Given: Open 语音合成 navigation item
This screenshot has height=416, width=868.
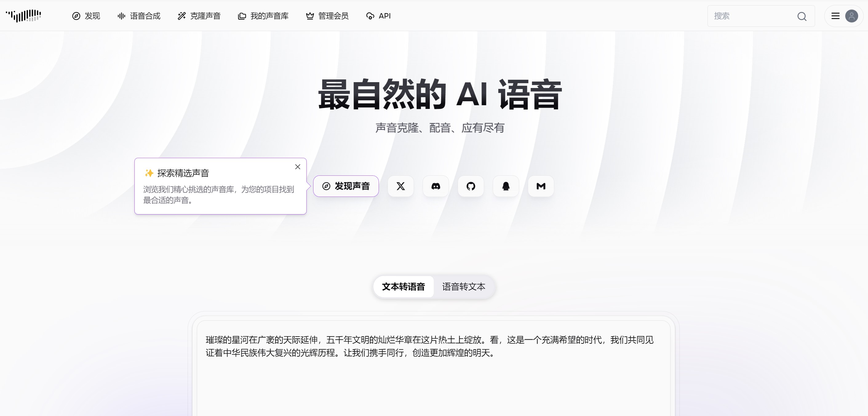Looking at the screenshot, I should (x=139, y=16).
